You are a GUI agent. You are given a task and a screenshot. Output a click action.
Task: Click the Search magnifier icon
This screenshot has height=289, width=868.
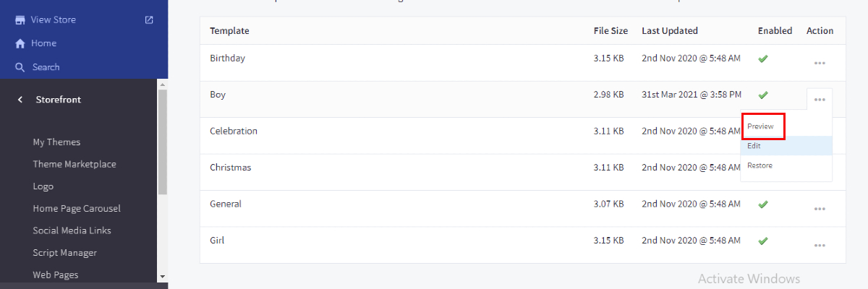tap(20, 67)
